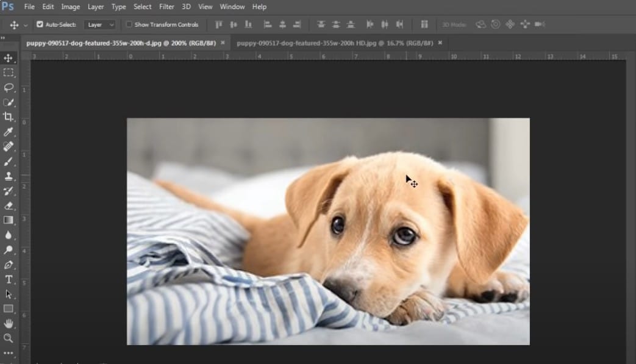
Task: Click Align Right Edges icon
Action: click(297, 25)
